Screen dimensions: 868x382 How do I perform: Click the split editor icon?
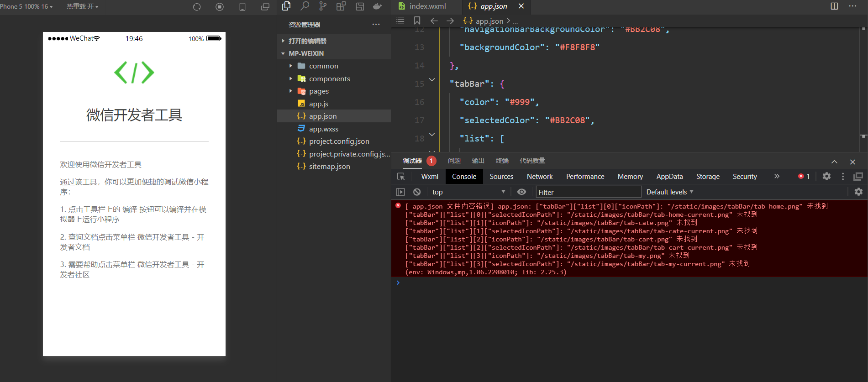pos(834,6)
